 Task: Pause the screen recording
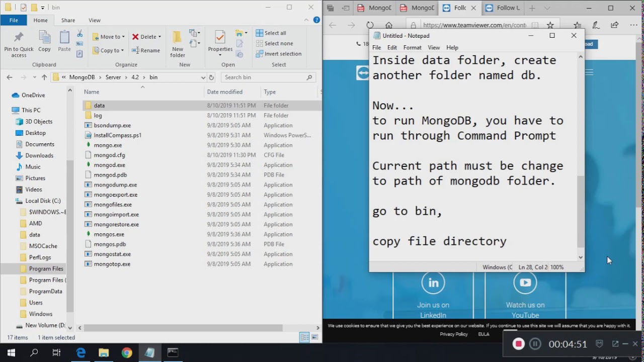pos(535,344)
